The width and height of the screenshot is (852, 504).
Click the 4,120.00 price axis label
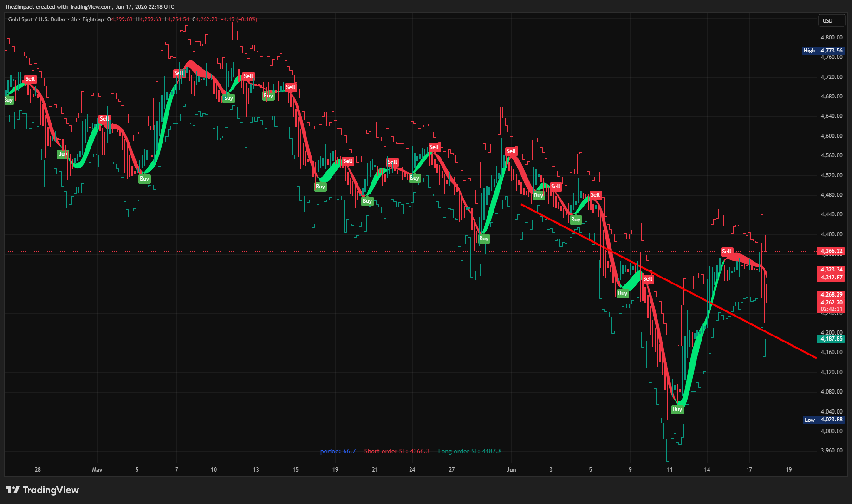click(x=832, y=372)
